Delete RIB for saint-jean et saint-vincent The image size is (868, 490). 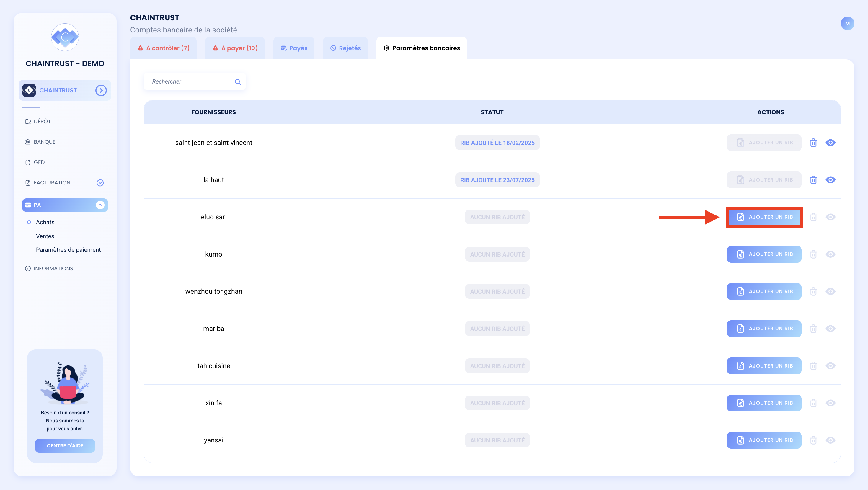(x=813, y=143)
